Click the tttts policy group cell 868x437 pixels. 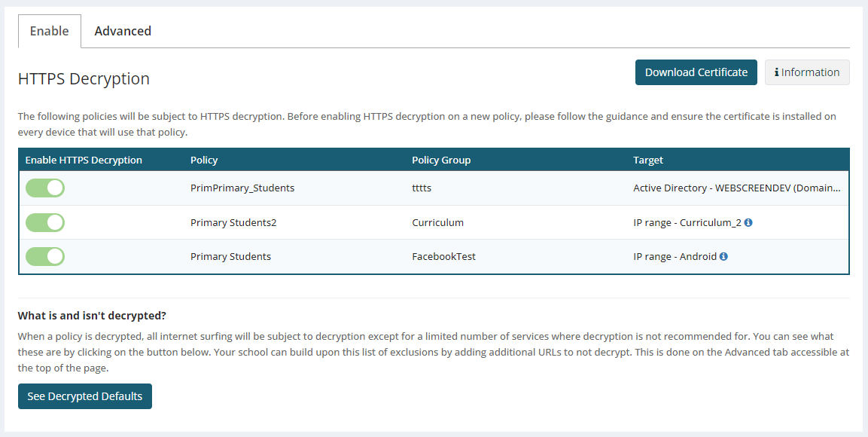[422, 188]
